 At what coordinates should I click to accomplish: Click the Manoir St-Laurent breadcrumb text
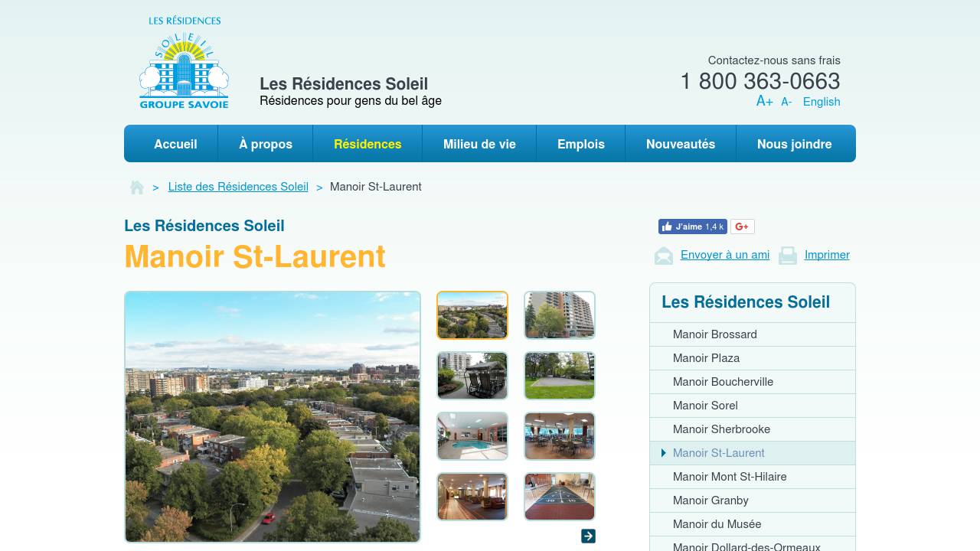tap(376, 187)
